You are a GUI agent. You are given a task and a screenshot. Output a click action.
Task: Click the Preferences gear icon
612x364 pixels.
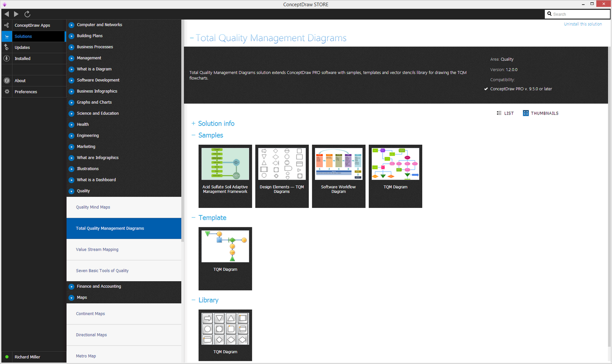(7, 92)
